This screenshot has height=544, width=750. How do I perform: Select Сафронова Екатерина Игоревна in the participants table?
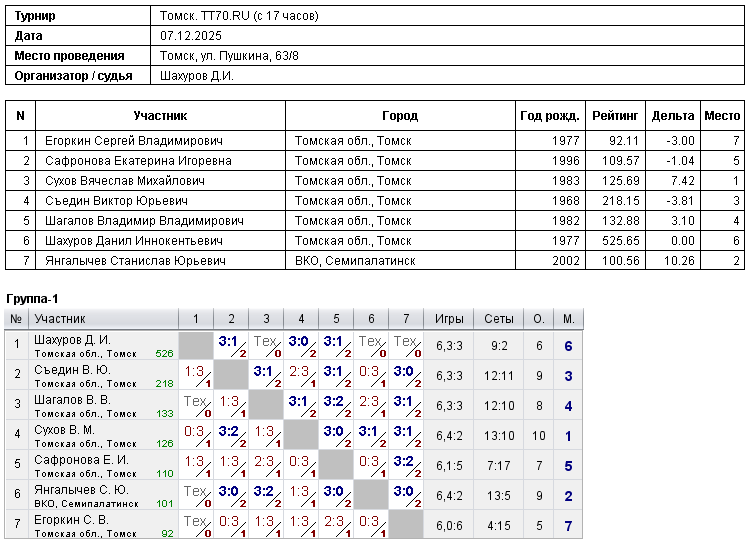(x=138, y=161)
